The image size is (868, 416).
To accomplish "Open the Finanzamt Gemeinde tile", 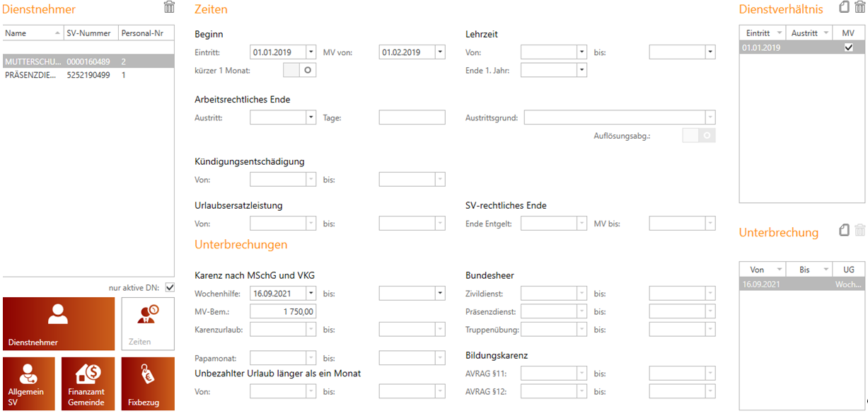I will tap(88, 383).
